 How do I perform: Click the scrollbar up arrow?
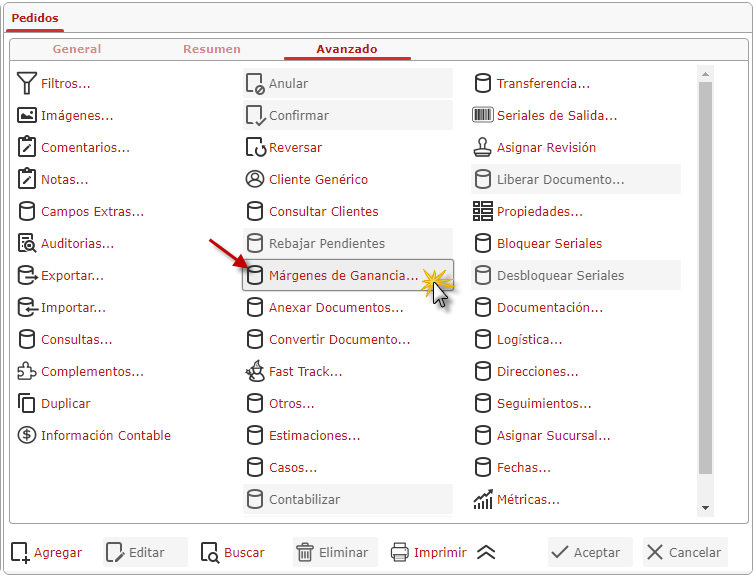click(705, 74)
